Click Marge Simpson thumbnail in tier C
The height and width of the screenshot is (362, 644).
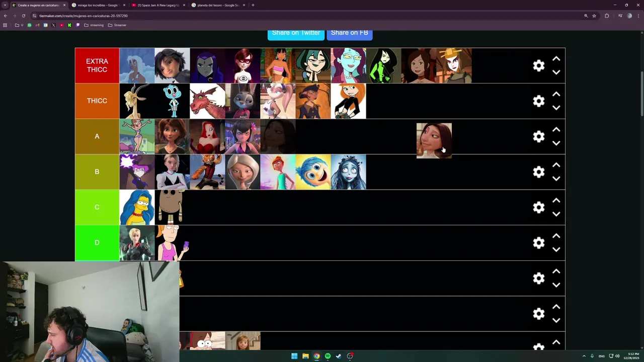point(137,207)
